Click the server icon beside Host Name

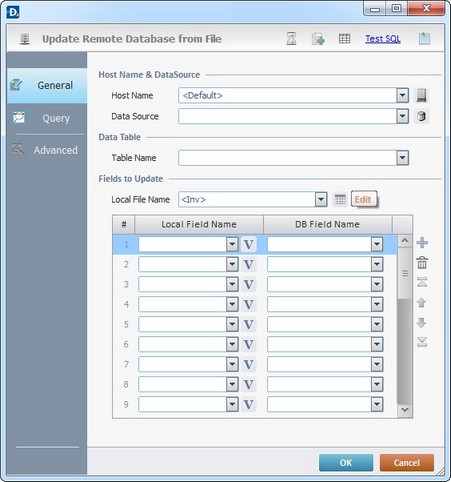pyautogui.click(x=421, y=95)
